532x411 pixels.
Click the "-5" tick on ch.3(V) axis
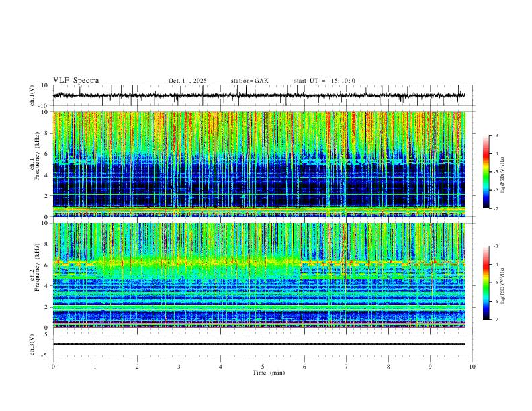(46, 355)
